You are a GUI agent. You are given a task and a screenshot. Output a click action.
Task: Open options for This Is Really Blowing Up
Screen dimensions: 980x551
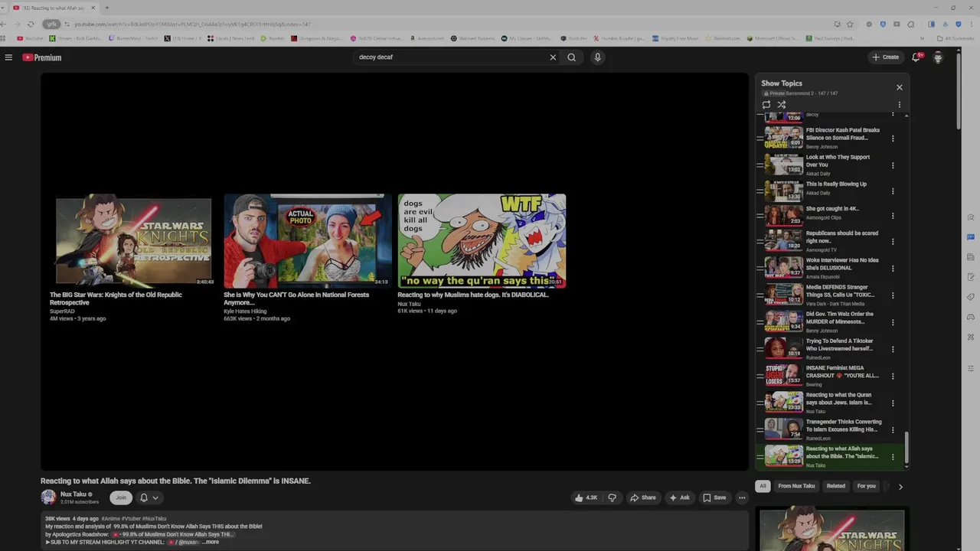click(x=893, y=192)
